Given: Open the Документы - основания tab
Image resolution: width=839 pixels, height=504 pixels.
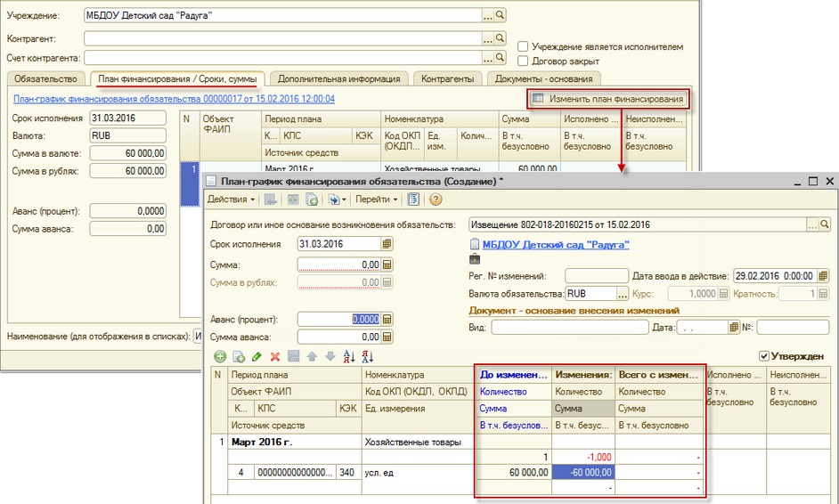Looking at the screenshot, I should 543,79.
